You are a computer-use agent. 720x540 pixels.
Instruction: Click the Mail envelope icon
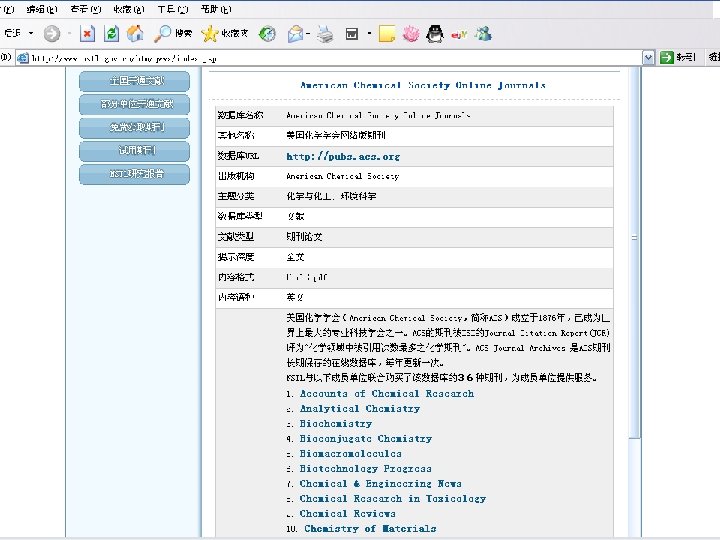(x=295, y=34)
